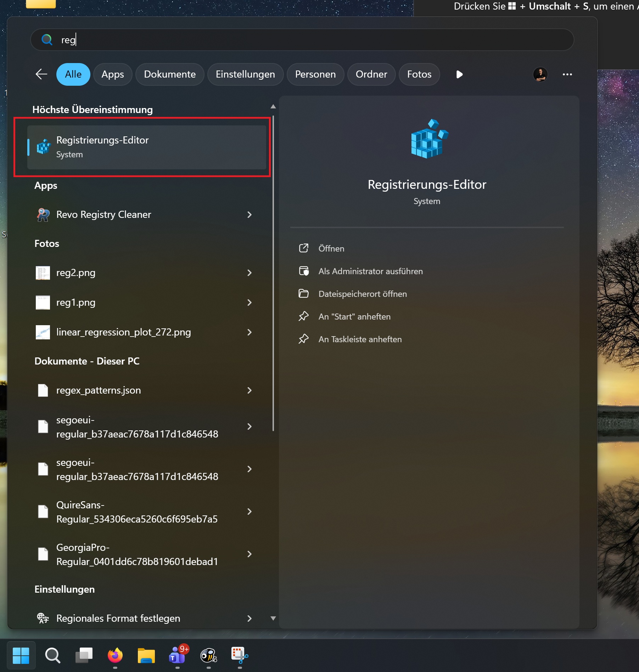Viewport: 639px width, 672px height.
Task: Select the Alle filter tab
Action: (x=73, y=74)
